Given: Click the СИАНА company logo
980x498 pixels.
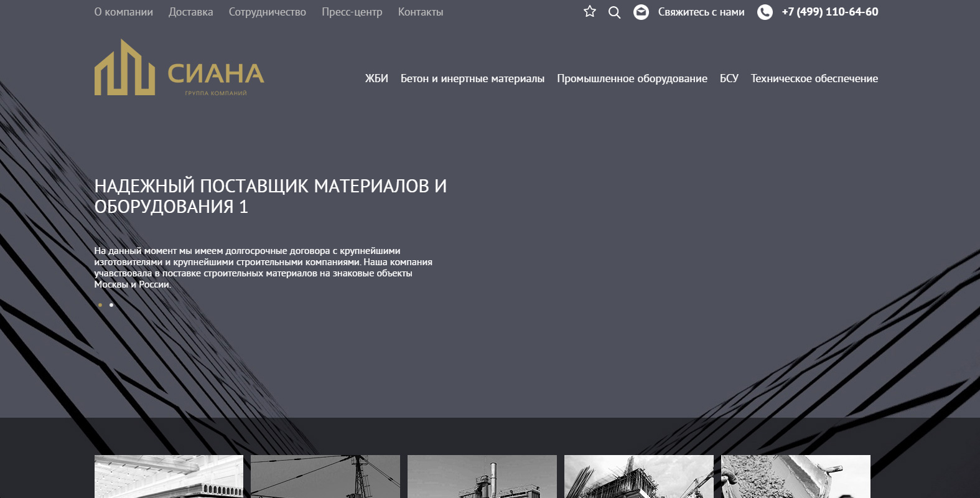Looking at the screenshot, I should [x=179, y=68].
